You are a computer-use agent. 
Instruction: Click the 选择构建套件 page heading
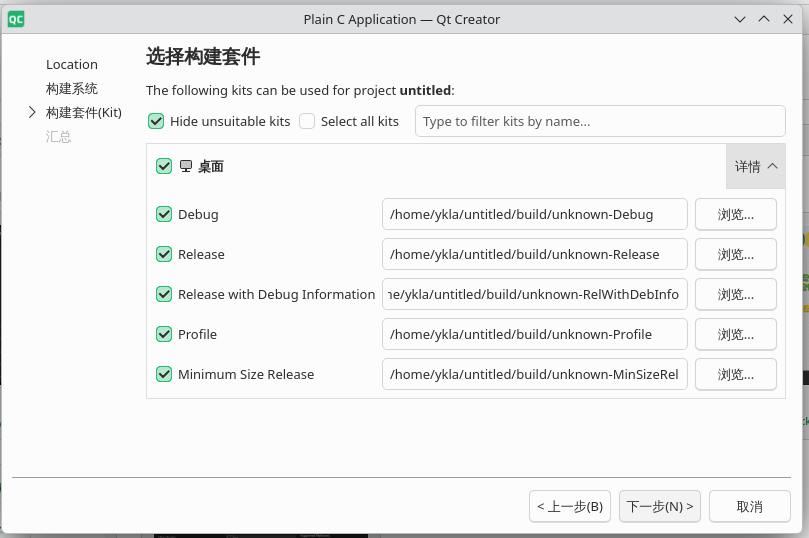click(203, 56)
